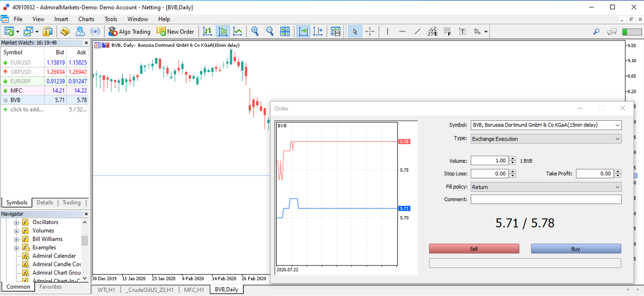Toggle chart auto scroll

click(304, 32)
